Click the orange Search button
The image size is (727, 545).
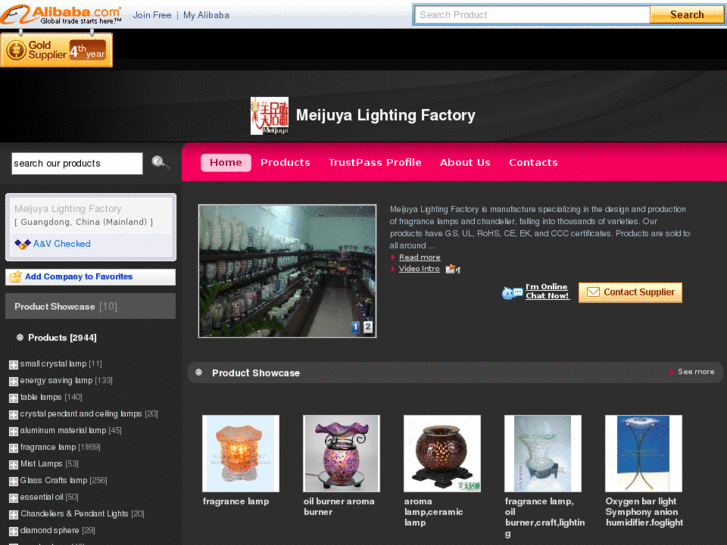(x=687, y=15)
